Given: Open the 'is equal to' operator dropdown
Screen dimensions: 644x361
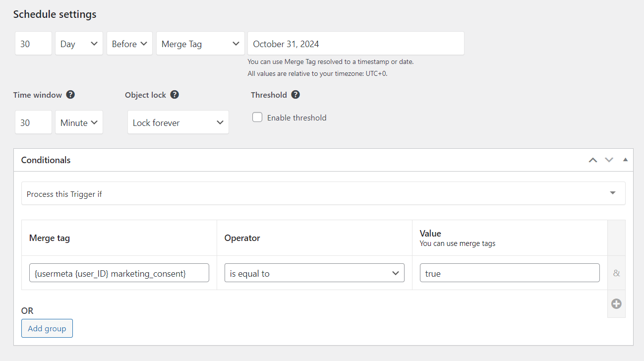Looking at the screenshot, I should tap(314, 273).
